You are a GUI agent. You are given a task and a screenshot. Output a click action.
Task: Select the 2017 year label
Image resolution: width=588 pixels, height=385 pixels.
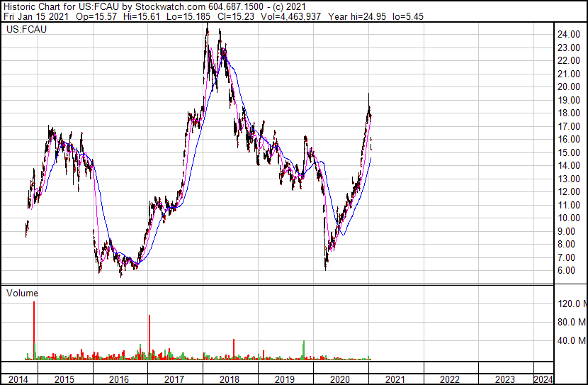pos(174,379)
